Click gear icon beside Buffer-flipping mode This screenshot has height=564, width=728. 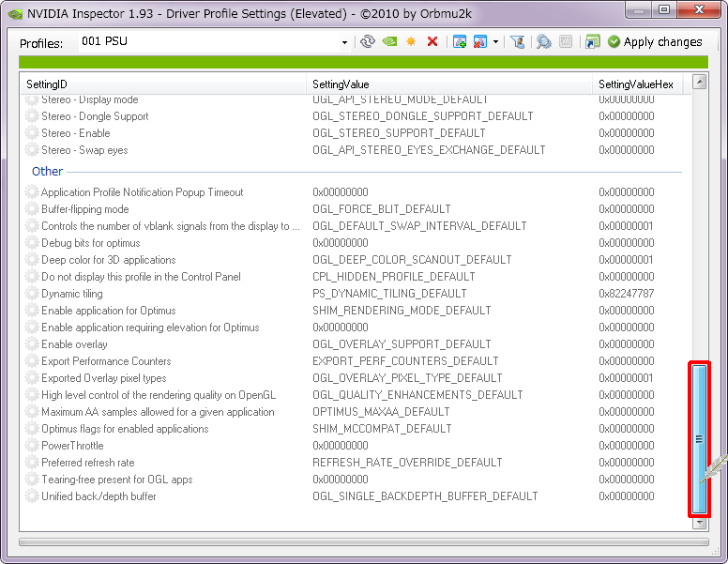coord(32,209)
